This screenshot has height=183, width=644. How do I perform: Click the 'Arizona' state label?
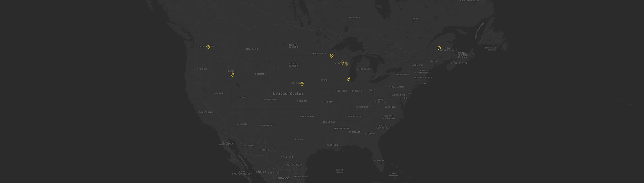pyautogui.click(x=242, y=124)
